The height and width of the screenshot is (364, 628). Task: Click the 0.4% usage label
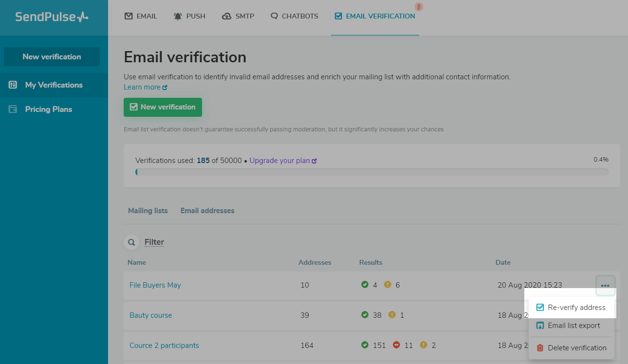pyautogui.click(x=601, y=160)
